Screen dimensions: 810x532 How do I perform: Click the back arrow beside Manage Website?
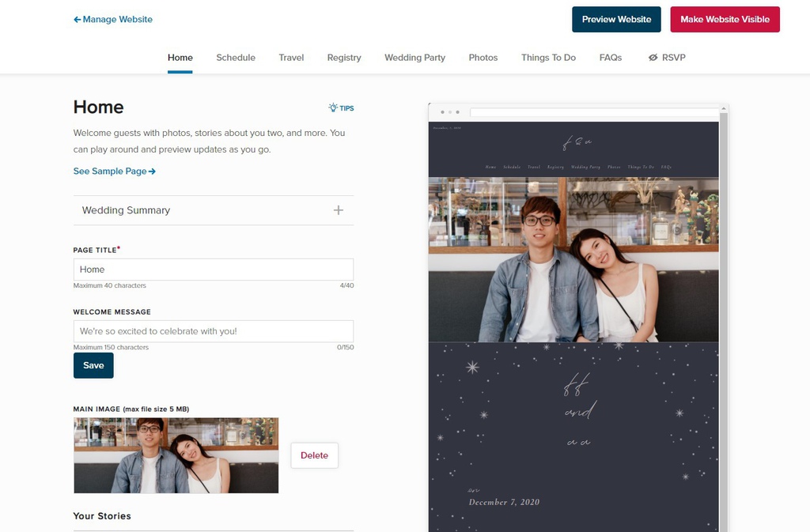click(77, 20)
